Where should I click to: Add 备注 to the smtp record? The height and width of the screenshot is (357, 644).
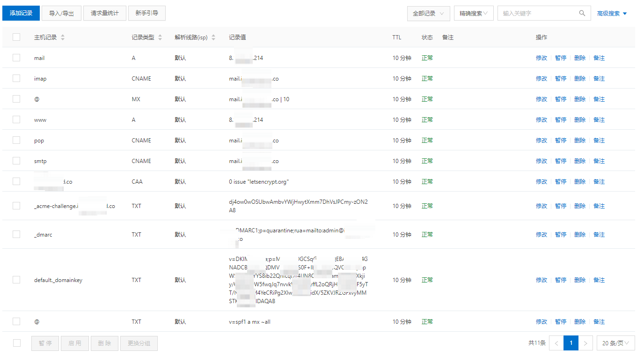coord(599,161)
